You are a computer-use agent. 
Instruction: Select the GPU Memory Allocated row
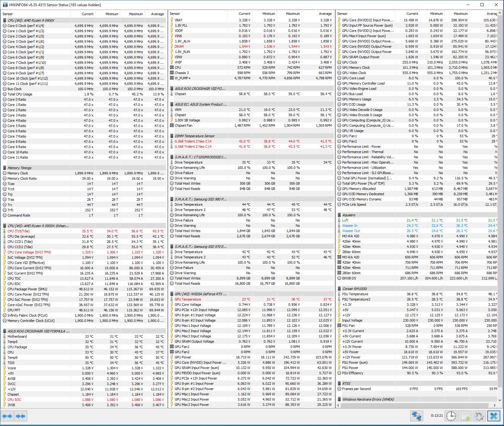(417, 189)
